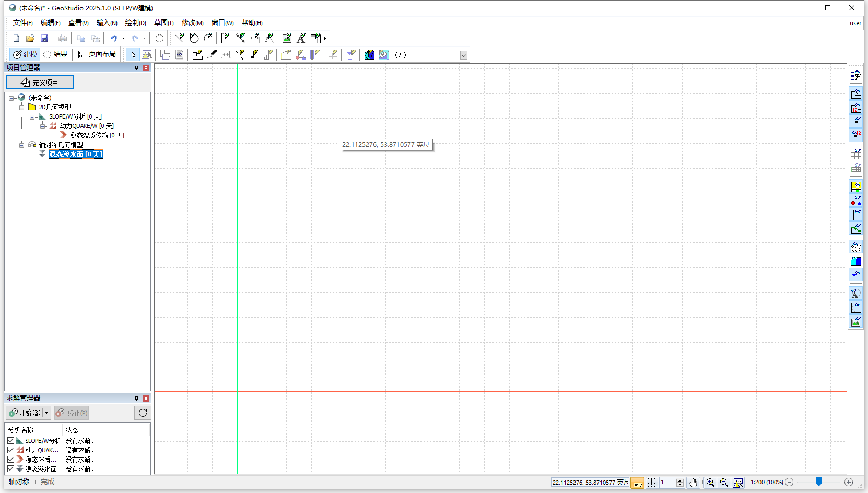Open the 文件(F) menu

pos(23,22)
